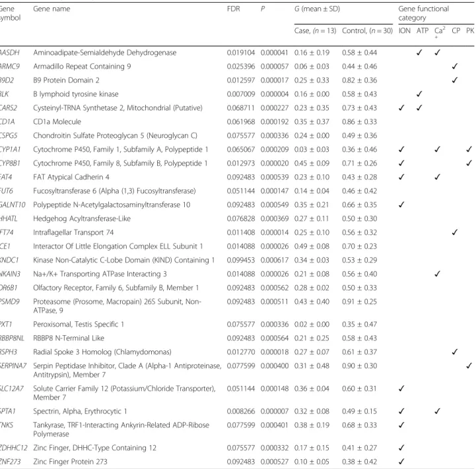The width and height of the screenshot is (476, 469).
Task: Click the 'FDR' column header
Action: [234, 9]
